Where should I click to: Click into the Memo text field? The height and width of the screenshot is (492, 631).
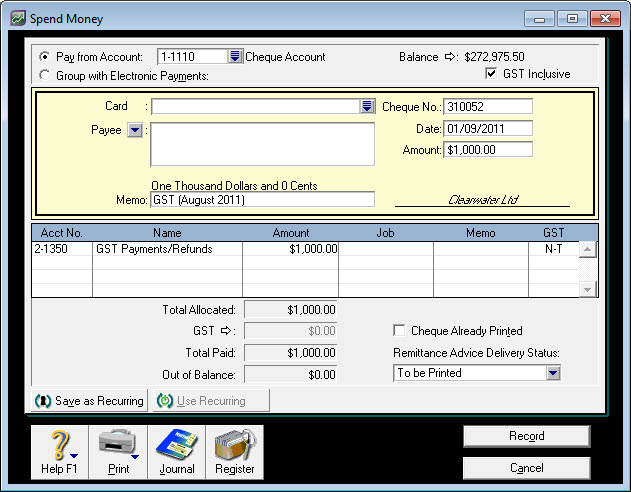[262, 199]
